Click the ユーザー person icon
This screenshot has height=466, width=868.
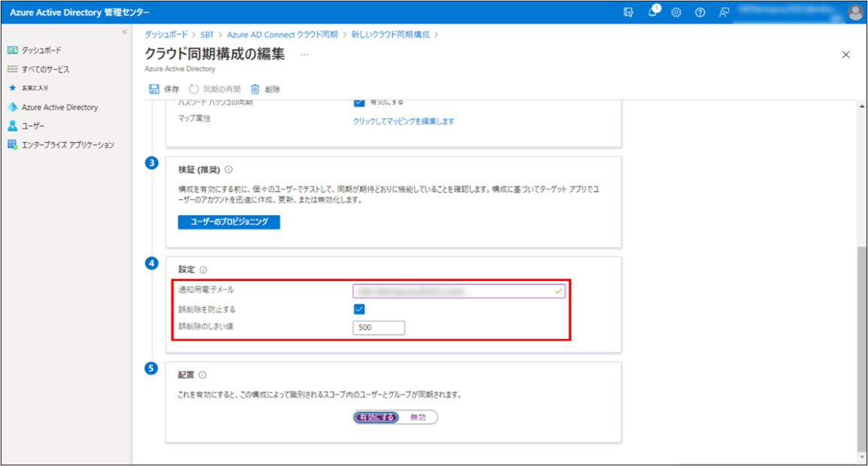click(13, 126)
